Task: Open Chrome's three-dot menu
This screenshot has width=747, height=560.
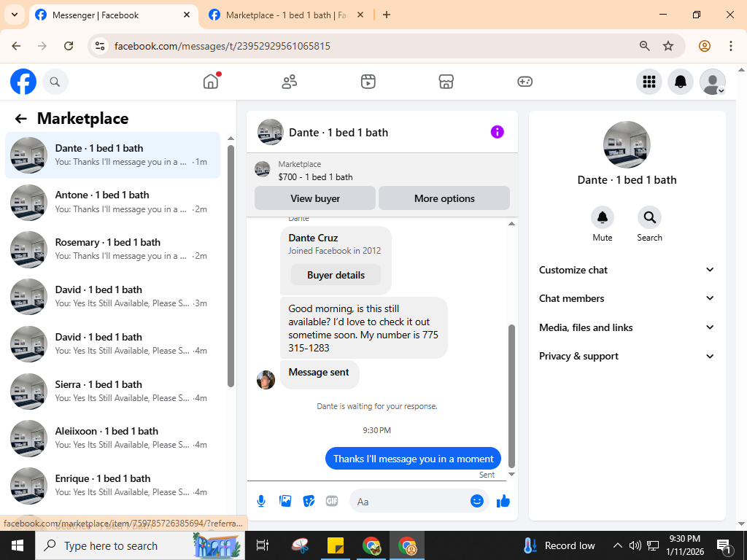Action: 730,46
